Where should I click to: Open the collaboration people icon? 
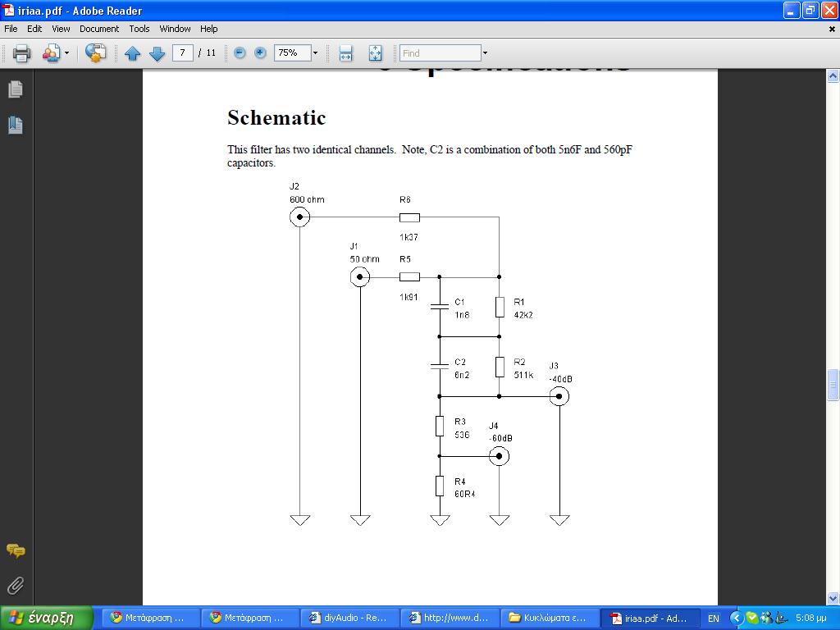[x=52, y=53]
